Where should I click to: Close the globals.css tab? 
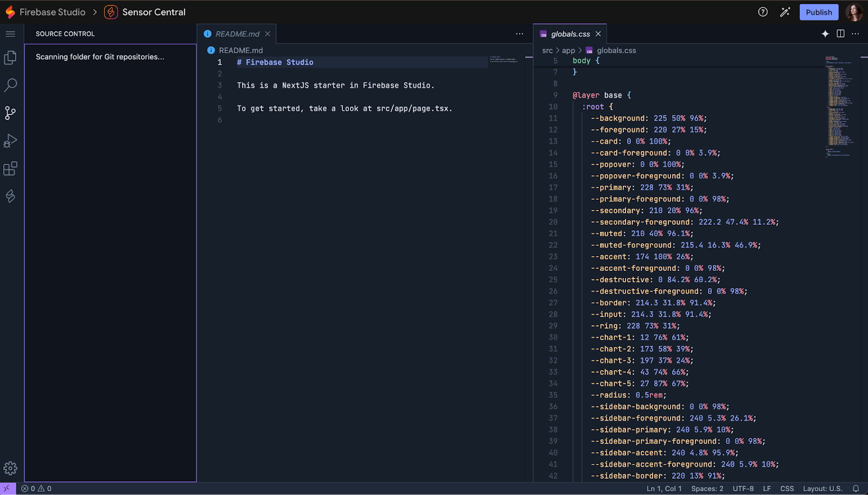coord(598,34)
